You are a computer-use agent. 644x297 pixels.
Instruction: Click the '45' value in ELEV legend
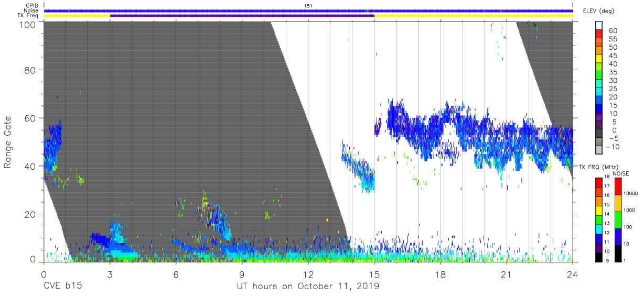tap(613, 56)
